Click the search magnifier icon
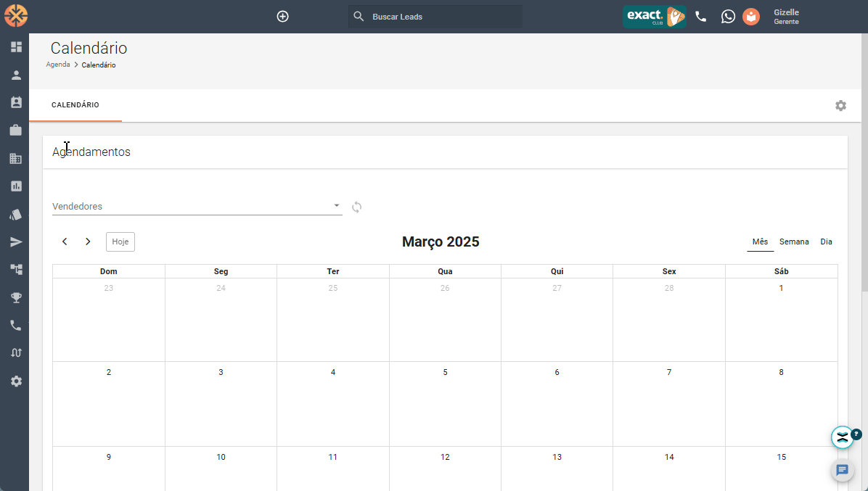This screenshot has width=868, height=491. click(359, 17)
